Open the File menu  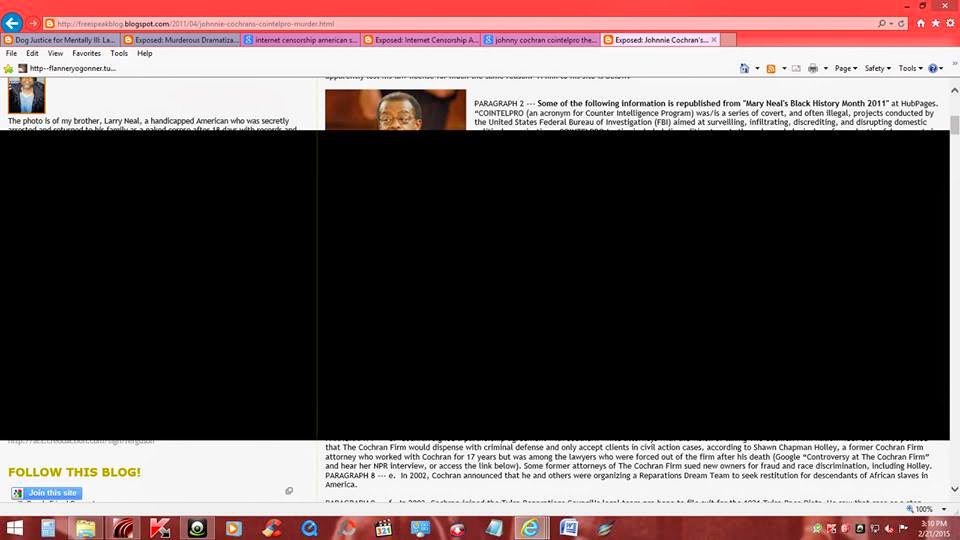pyautogui.click(x=11, y=53)
